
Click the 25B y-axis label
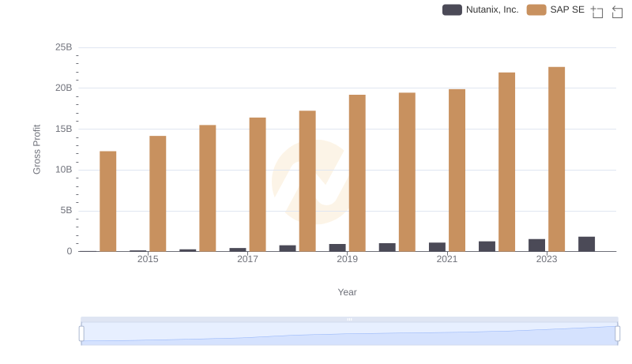pos(64,47)
